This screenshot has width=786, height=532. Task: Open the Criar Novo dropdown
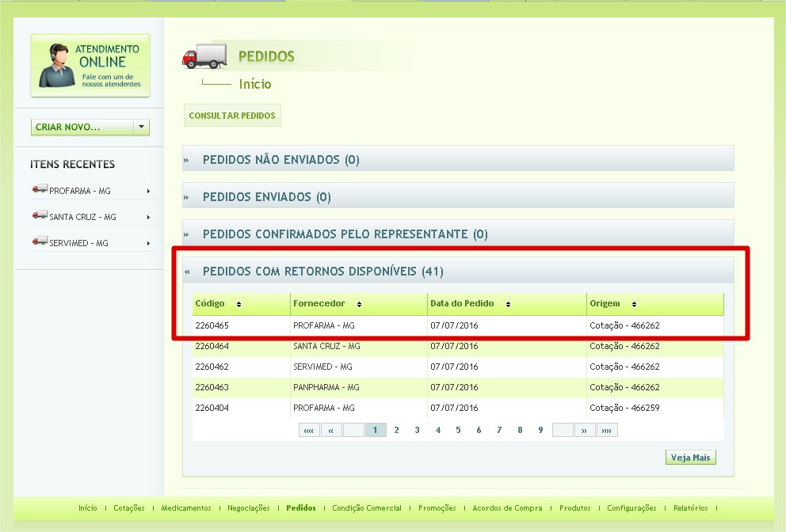pos(141,127)
